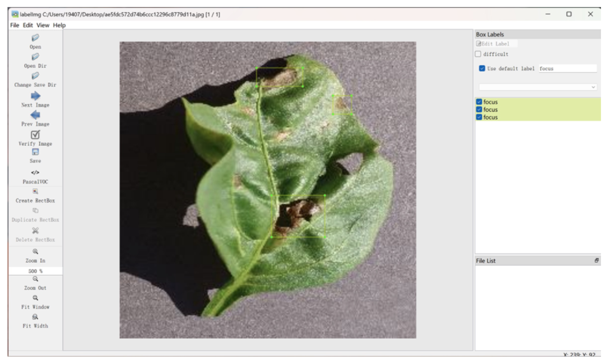
Task: Switch format via the PascalVOC icon
Action: coord(35,173)
